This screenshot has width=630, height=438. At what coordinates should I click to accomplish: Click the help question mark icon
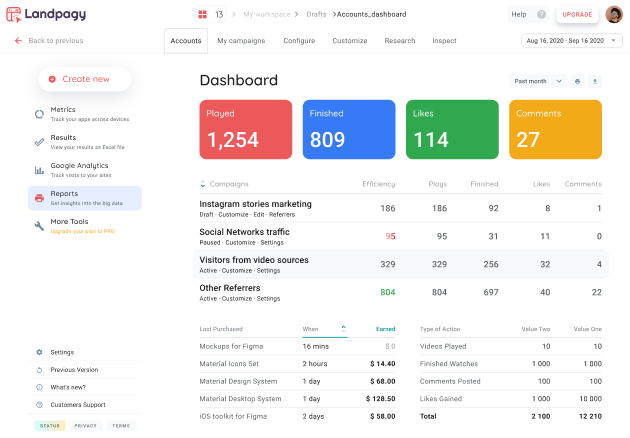click(541, 15)
